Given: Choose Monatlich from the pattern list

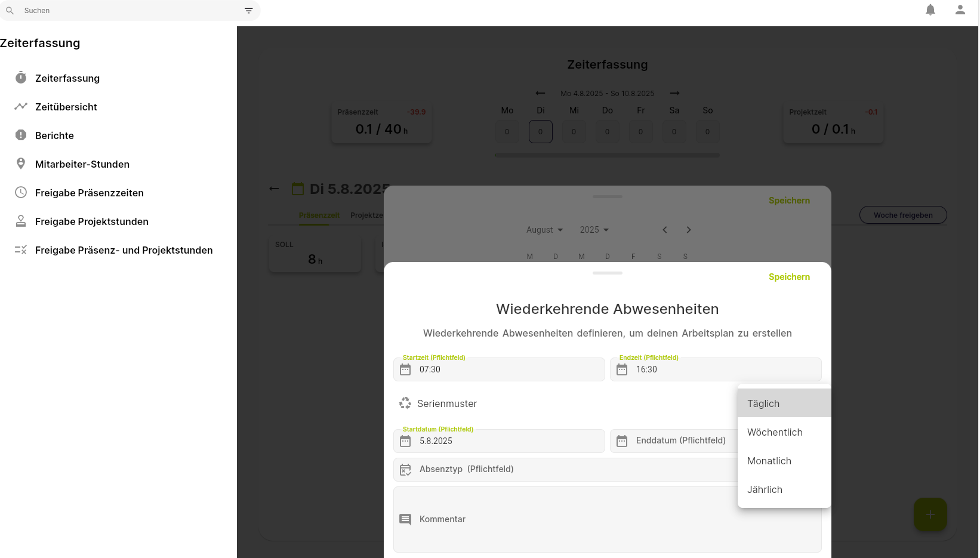Looking at the screenshot, I should (x=784, y=461).
